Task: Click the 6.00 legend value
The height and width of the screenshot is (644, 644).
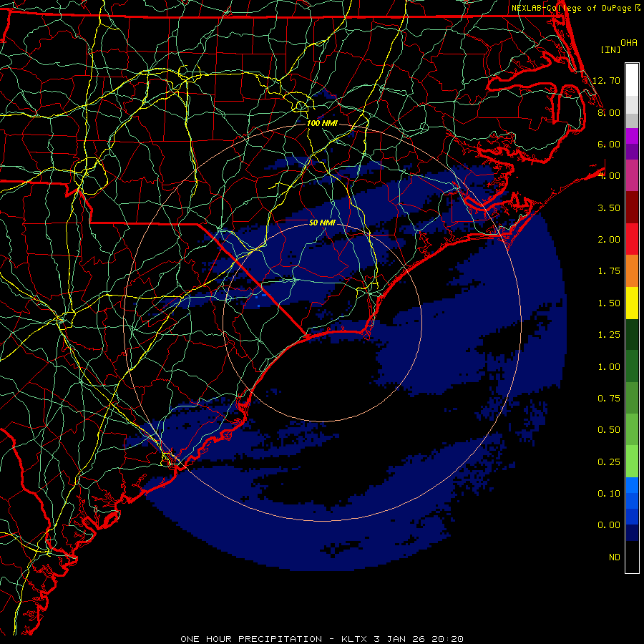Action: pos(609,144)
